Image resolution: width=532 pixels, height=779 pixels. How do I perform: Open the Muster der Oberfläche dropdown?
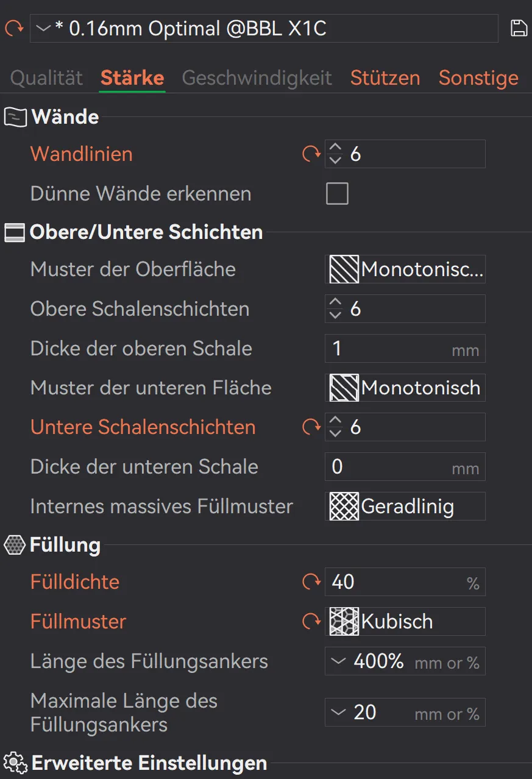click(405, 269)
